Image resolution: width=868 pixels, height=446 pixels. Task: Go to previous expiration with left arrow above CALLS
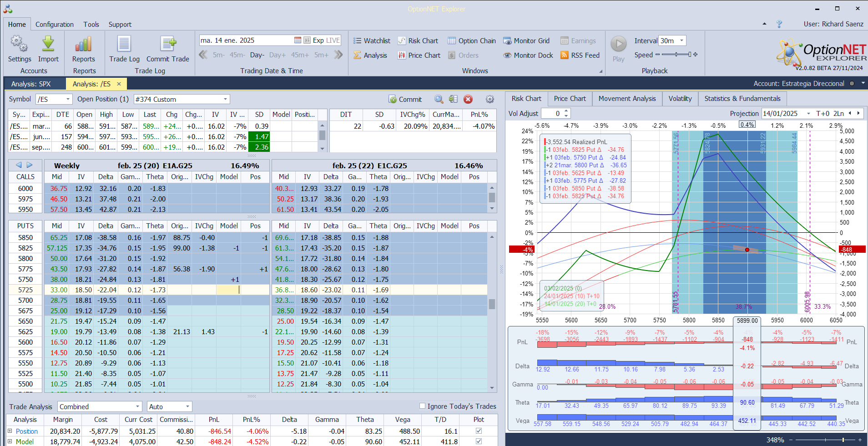pos(19,165)
